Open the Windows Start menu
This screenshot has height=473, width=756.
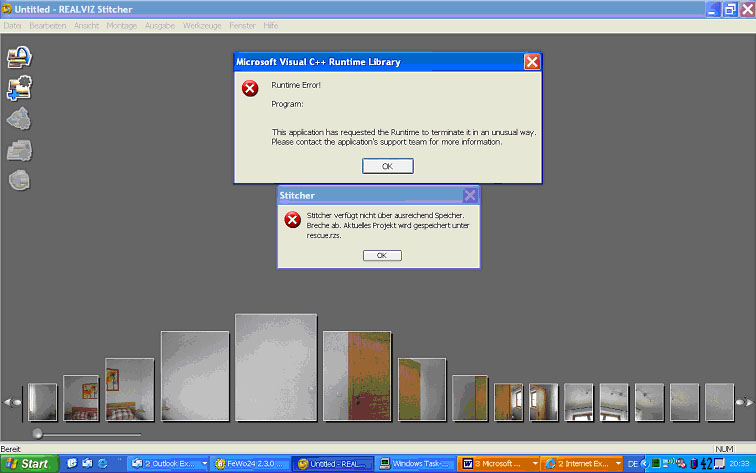(x=28, y=464)
